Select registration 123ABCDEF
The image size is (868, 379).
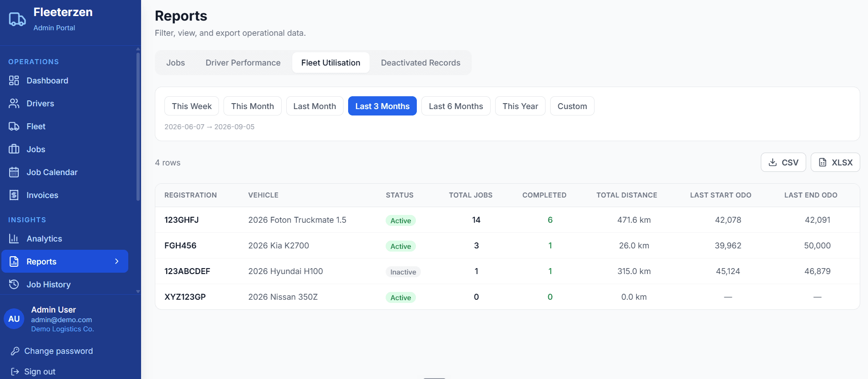click(187, 271)
